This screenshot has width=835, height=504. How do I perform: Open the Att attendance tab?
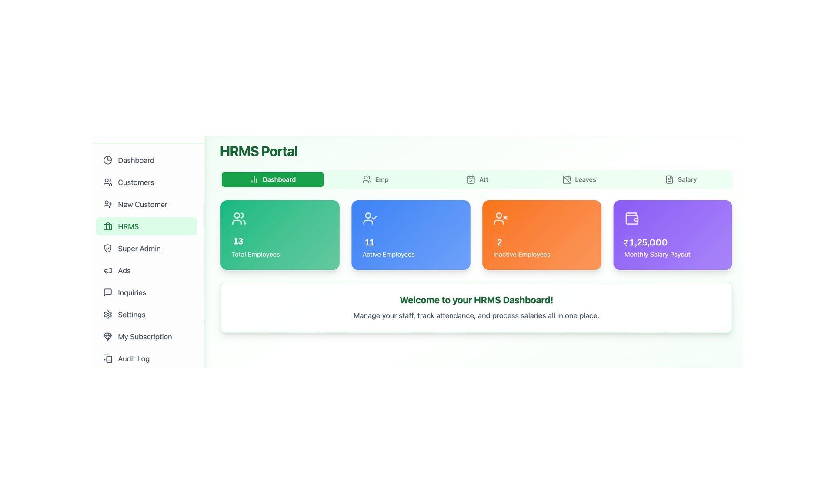coord(477,179)
